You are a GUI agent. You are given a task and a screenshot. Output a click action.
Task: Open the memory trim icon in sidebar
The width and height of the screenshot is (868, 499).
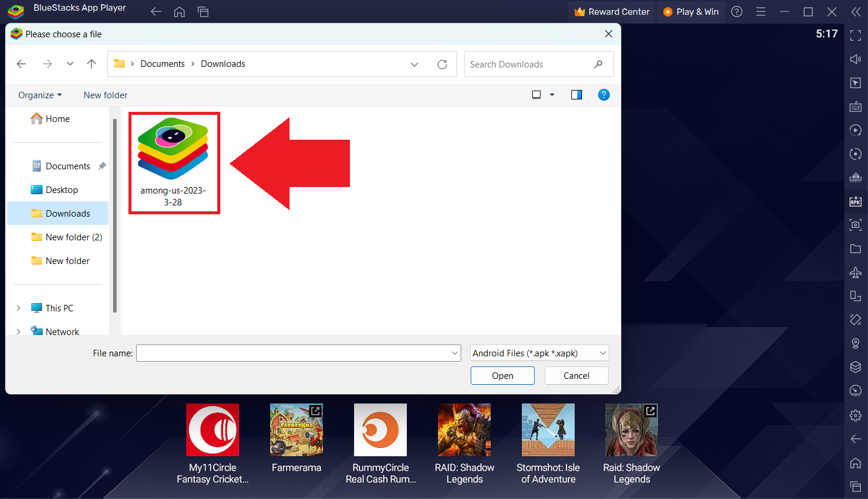click(856, 178)
